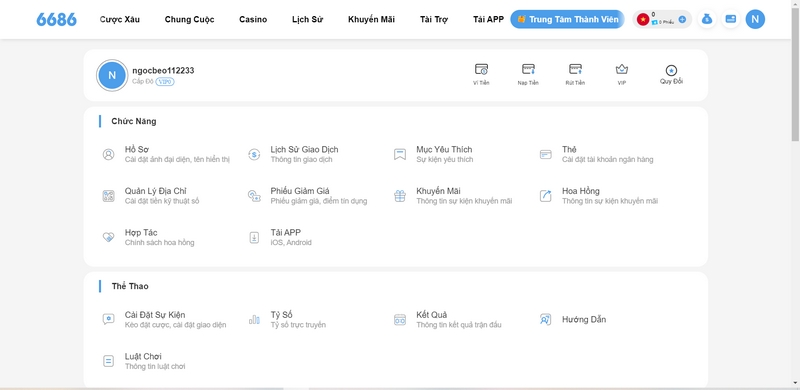The width and height of the screenshot is (800, 390).
Task: Open the N user avatar in header
Action: click(x=755, y=19)
